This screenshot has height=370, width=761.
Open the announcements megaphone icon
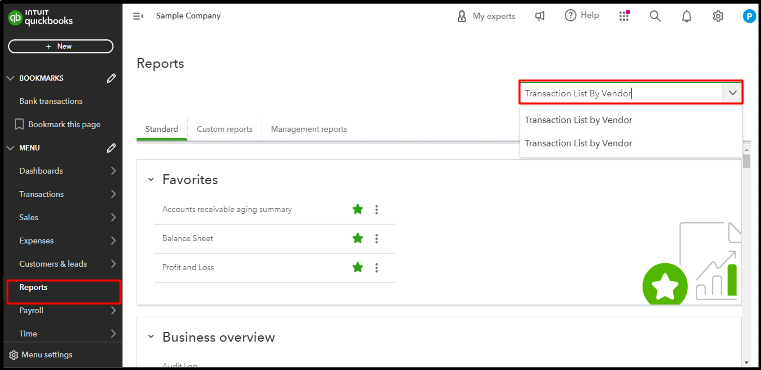(540, 16)
